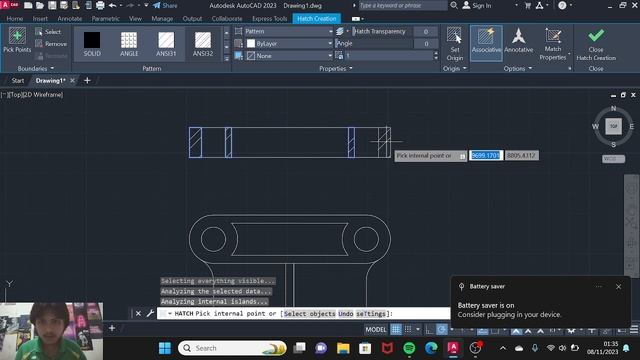
Task: Click the MODEL space status button
Action: pos(376,329)
